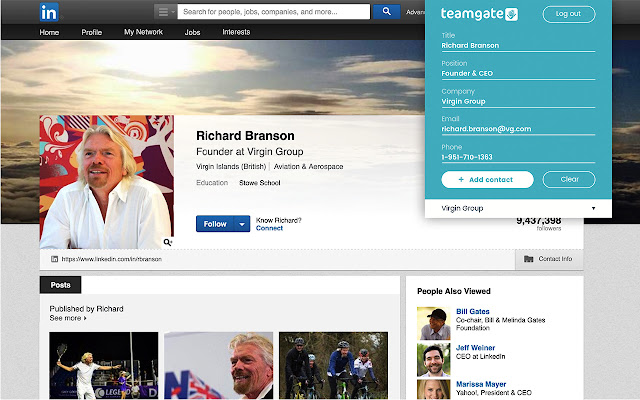Click plus icon on Add contact button

tap(461, 179)
